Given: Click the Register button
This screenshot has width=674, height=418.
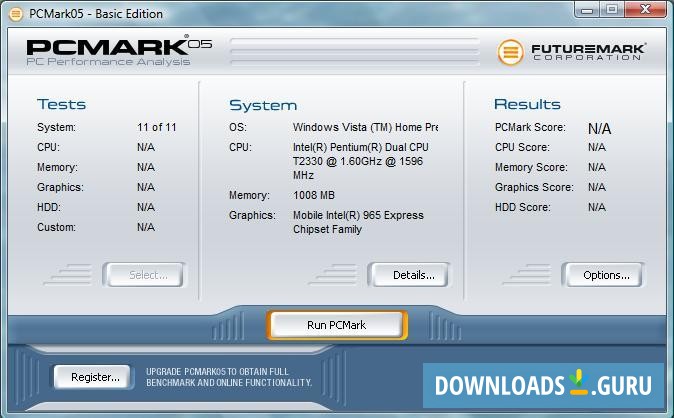Looking at the screenshot, I should [93, 377].
